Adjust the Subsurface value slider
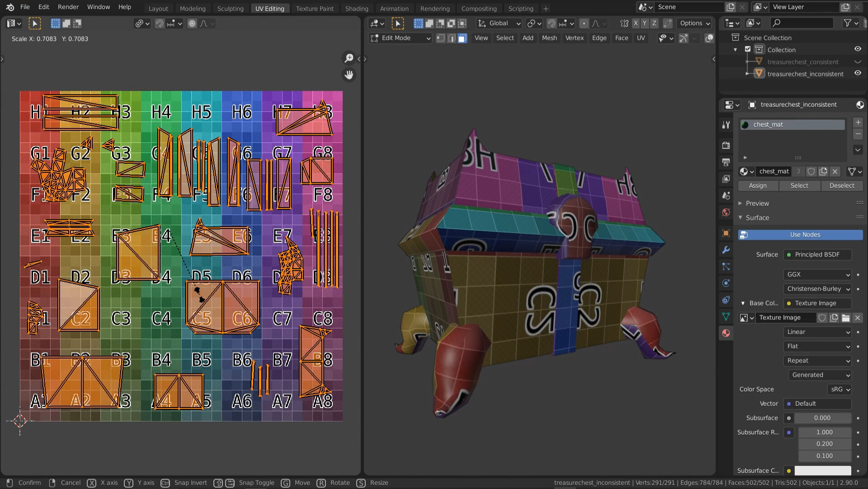The image size is (868, 489). click(822, 418)
